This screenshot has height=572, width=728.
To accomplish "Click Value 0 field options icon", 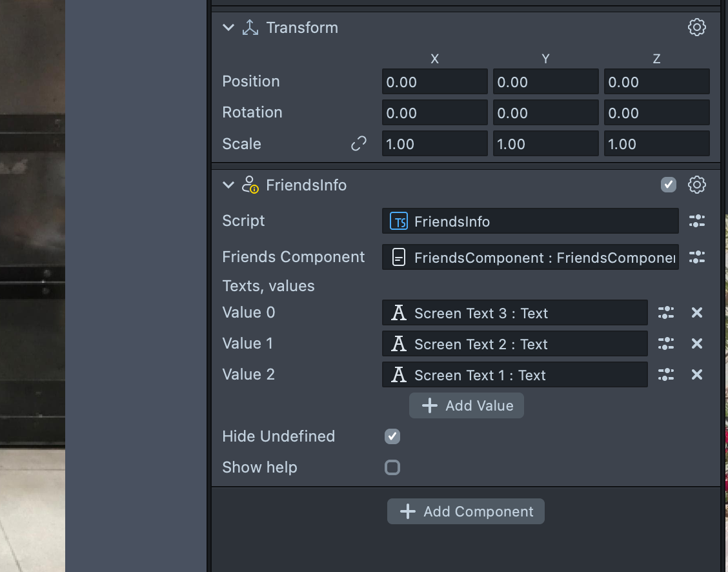I will (665, 313).
